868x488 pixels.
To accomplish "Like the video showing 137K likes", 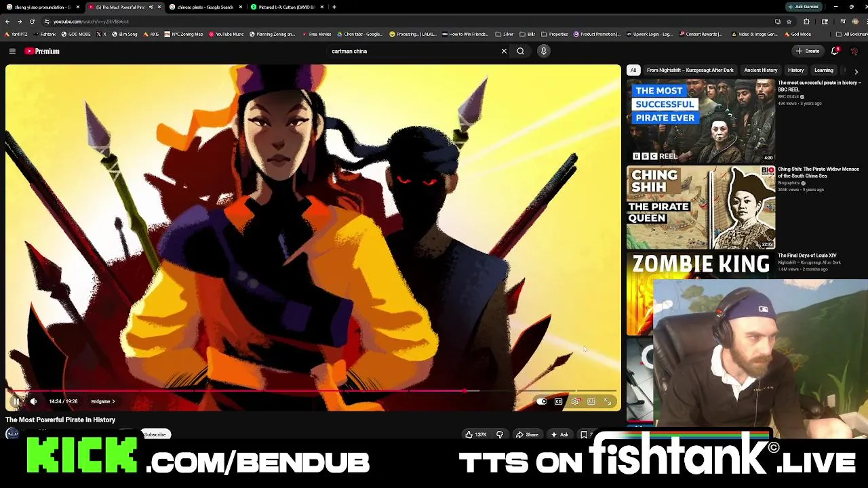I will pos(476,434).
